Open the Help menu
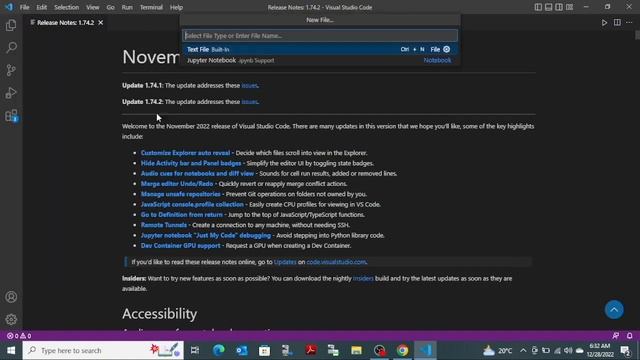The width and height of the screenshot is (640, 360). 176,7
